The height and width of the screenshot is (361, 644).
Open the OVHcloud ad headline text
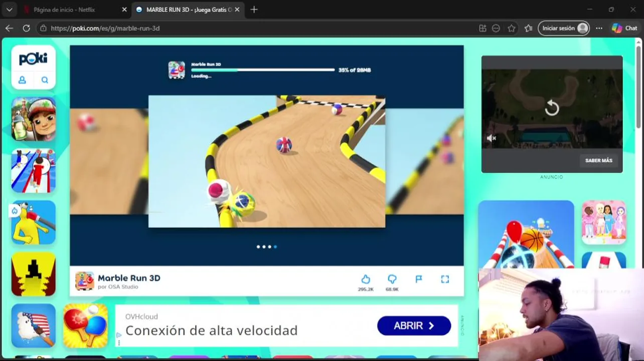212,330
